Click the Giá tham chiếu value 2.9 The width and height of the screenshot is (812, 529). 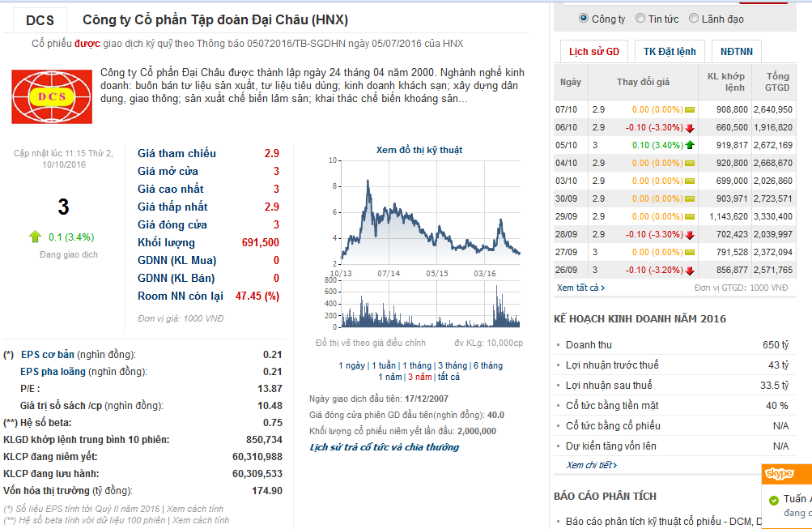tap(272, 153)
